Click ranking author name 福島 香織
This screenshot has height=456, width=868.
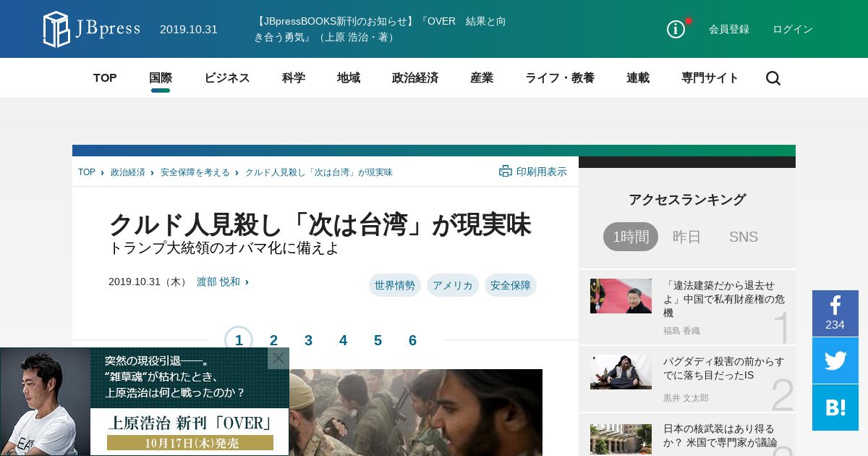click(x=681, y=331)
